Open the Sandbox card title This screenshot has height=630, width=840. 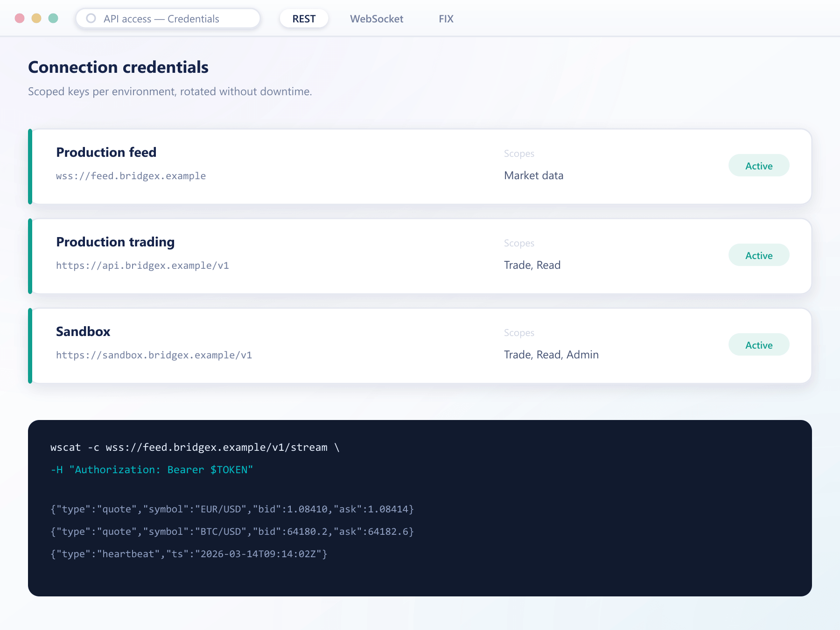(x=83, y=331)
